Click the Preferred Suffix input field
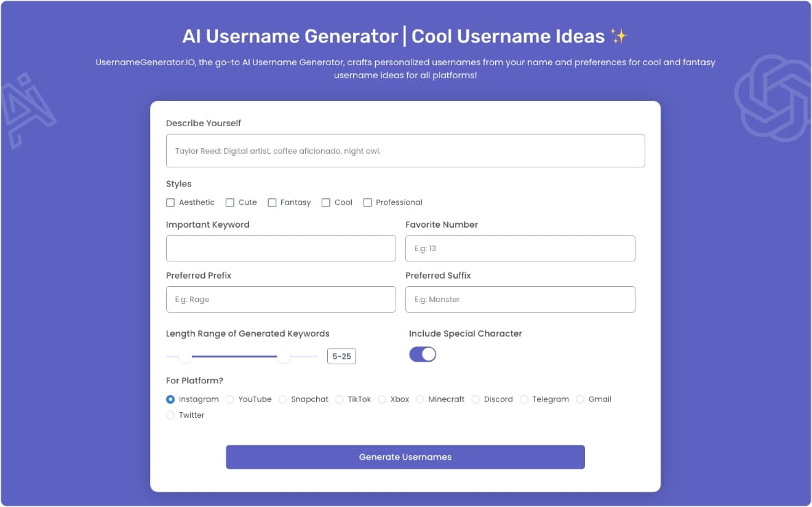The width and height of the screenshot is (812, 507). point(520,299)
